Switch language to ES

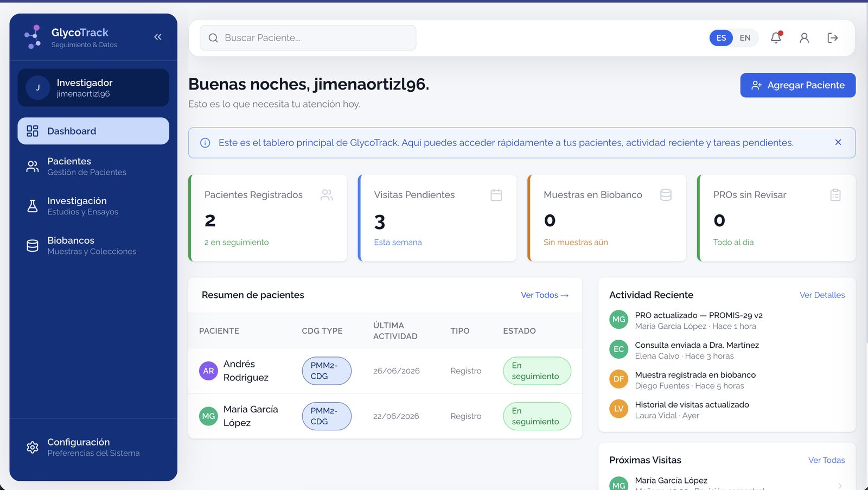(721, 38)
